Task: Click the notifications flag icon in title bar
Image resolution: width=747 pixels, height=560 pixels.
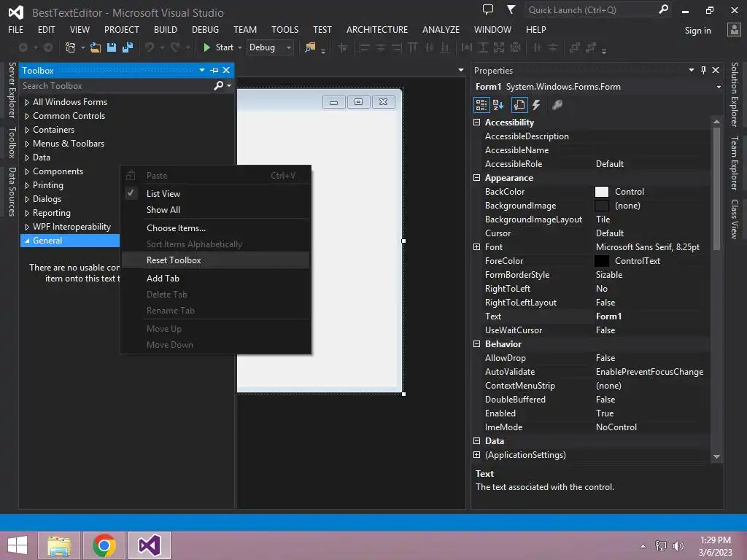Action: tap(511, 9)
